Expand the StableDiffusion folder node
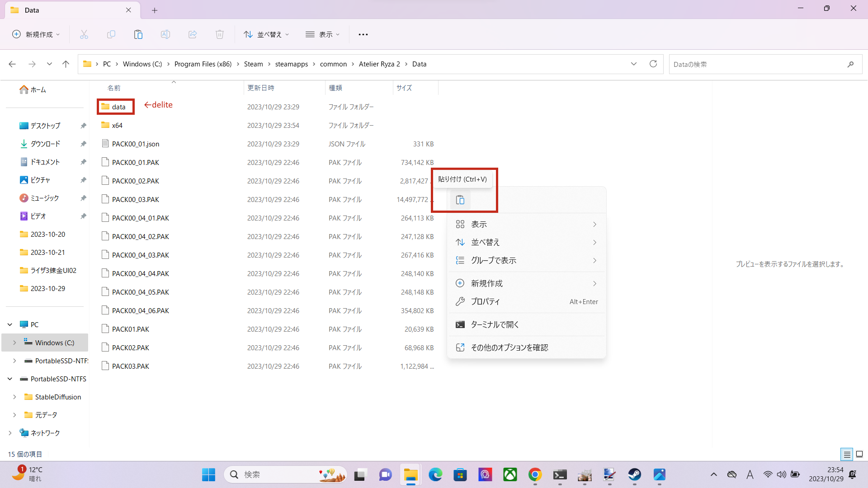 (14, 397)
